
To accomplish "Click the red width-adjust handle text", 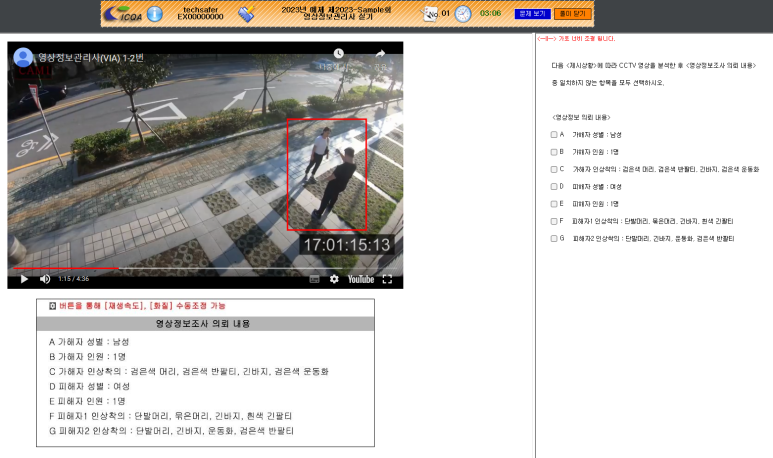I will point(576,38).
